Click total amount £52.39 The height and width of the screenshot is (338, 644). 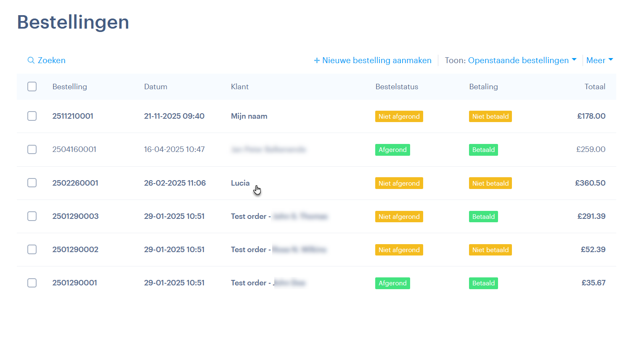593,250
